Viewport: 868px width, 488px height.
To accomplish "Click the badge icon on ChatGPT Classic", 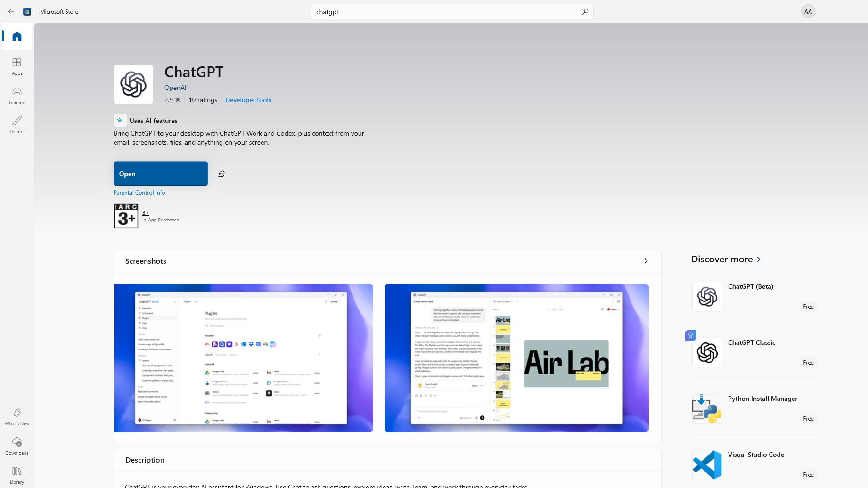I will pyautogui.click(x=690, y=335).
